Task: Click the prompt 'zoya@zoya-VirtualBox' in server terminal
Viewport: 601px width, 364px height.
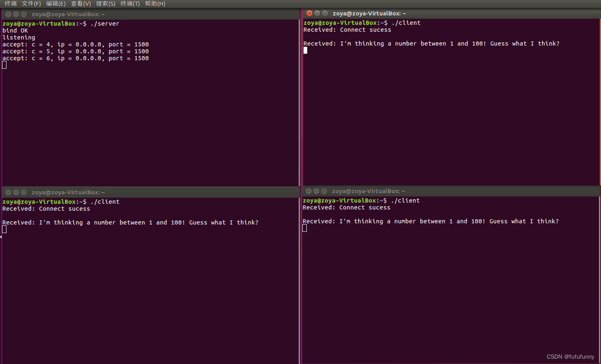Action: (x=39, y=24)
